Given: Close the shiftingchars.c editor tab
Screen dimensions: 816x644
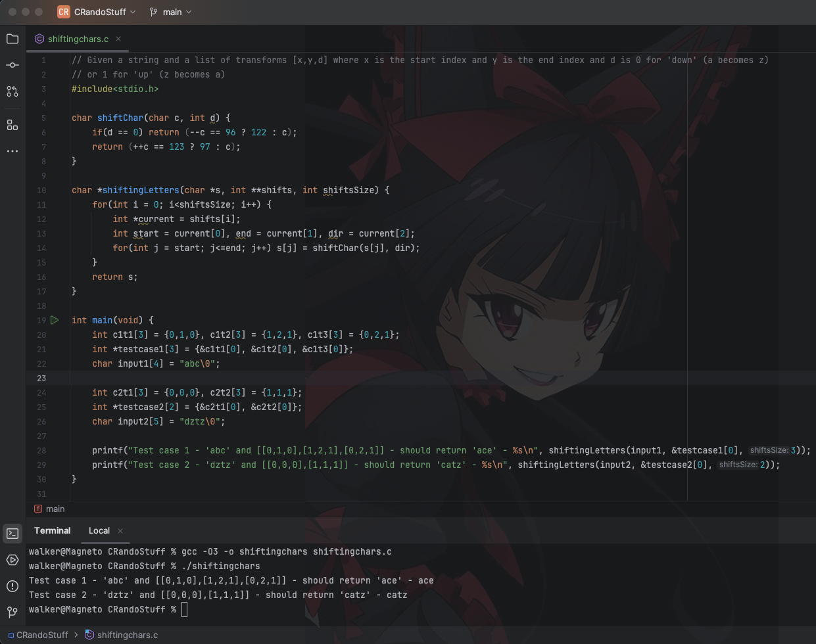Looking at the screenshot, I should (x=118, y=39).
